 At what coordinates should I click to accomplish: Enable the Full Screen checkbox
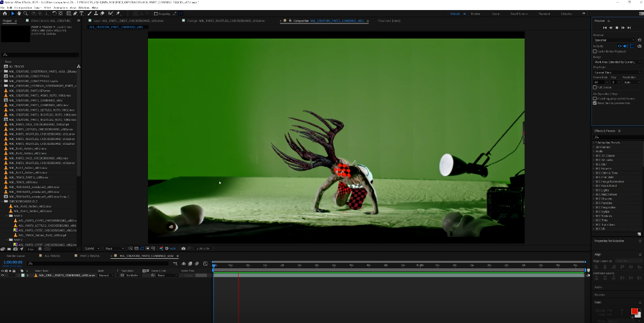coord(595,87)
